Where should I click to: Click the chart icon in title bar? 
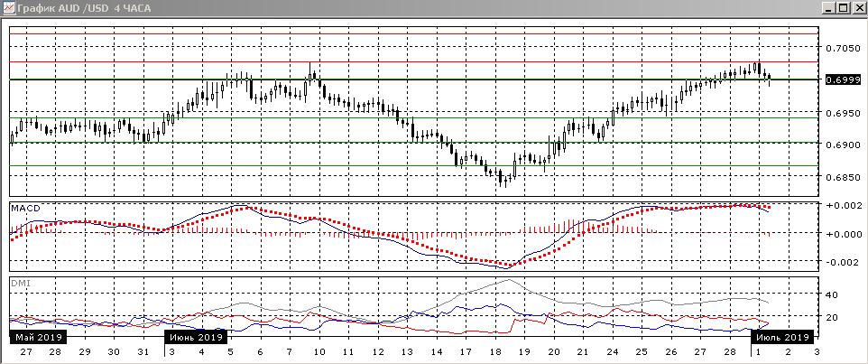coord(8,8)
